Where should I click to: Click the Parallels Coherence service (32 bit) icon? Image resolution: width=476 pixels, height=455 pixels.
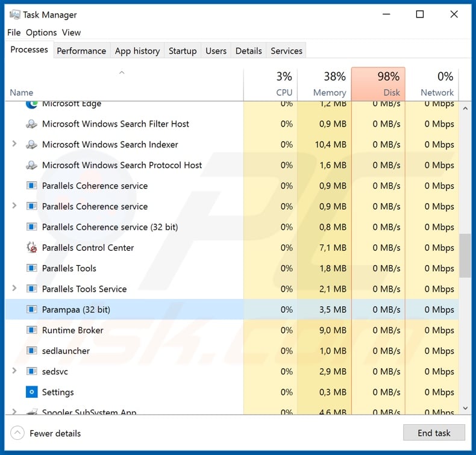coord(31,227)
